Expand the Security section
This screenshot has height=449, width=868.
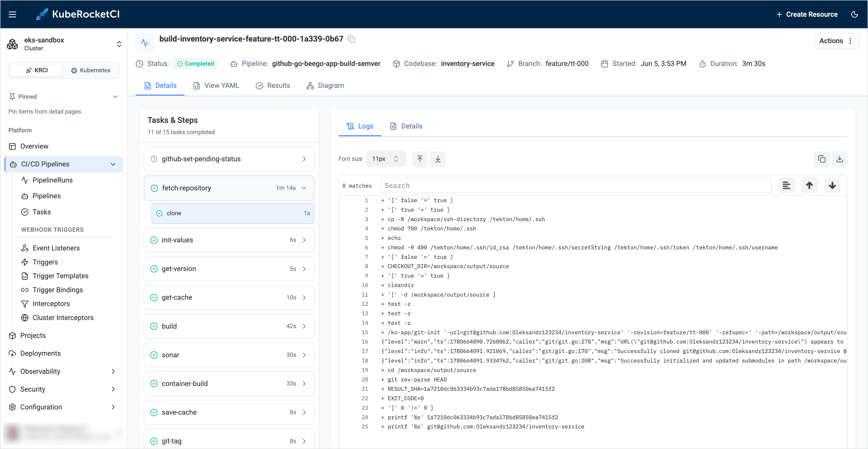(x=64, y=389)
